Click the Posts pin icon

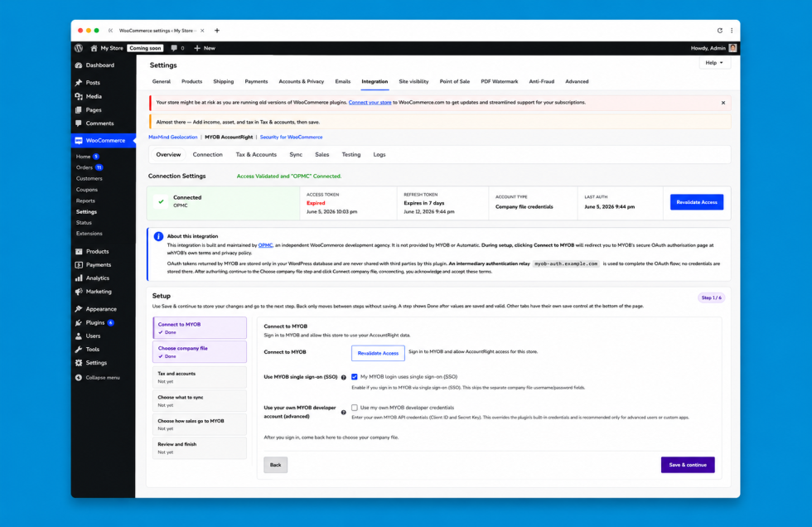click(x=79, y=82)
